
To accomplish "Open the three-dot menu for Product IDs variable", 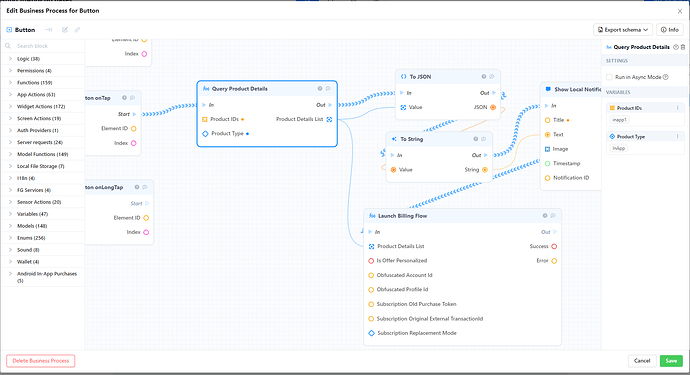I will [678, 108].
